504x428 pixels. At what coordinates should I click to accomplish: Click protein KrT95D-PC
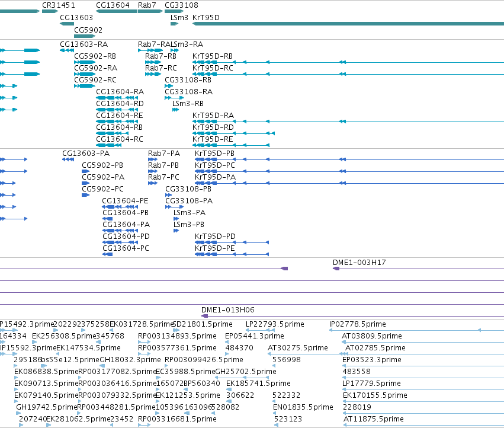tap(215, 165)
